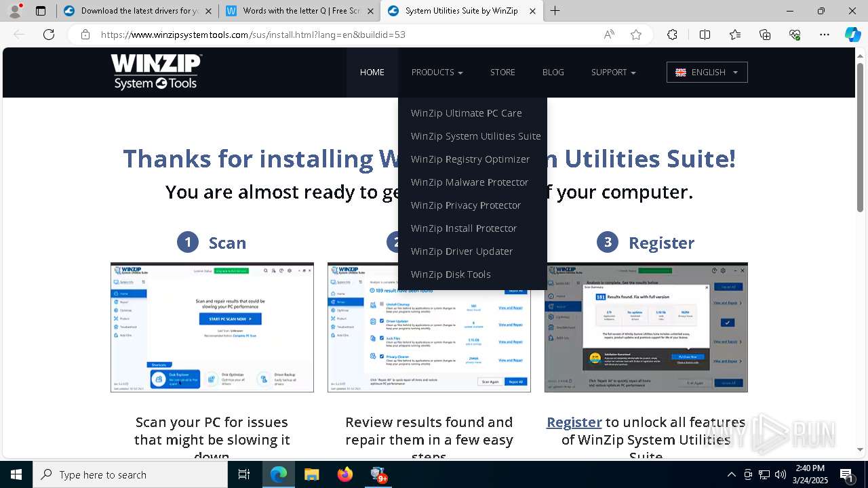
Task: Open the Register step screenshot thumbnail
Action: pos(646,327)
